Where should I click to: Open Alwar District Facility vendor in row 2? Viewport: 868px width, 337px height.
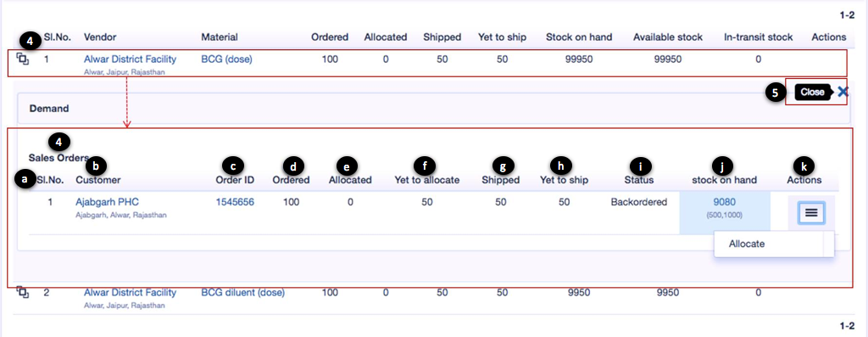(130, 293)
